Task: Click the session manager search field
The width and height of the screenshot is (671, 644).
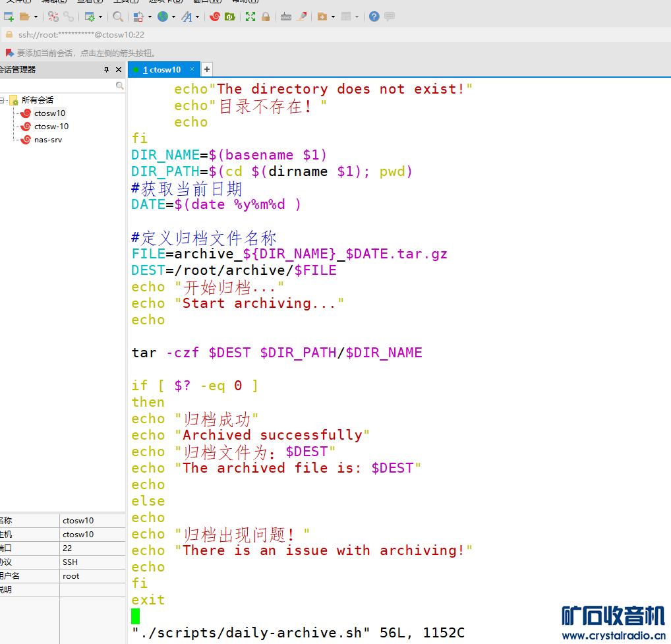Action: pos(58,86)
